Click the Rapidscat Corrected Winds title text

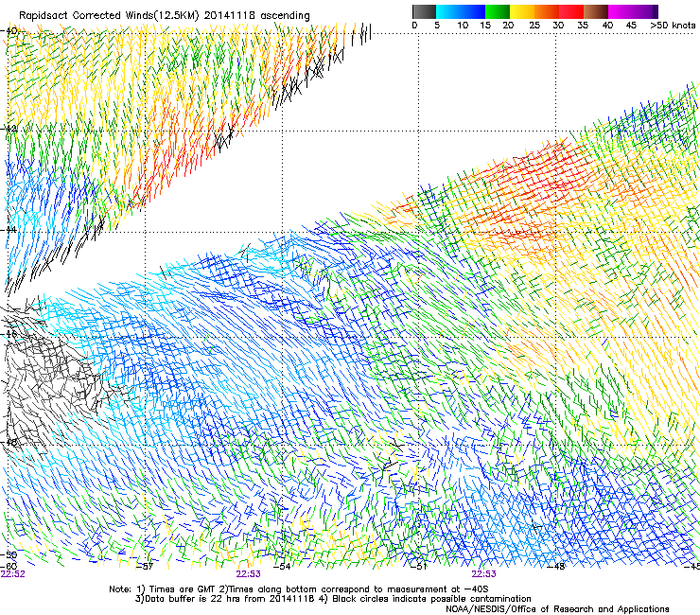(165, 15)
